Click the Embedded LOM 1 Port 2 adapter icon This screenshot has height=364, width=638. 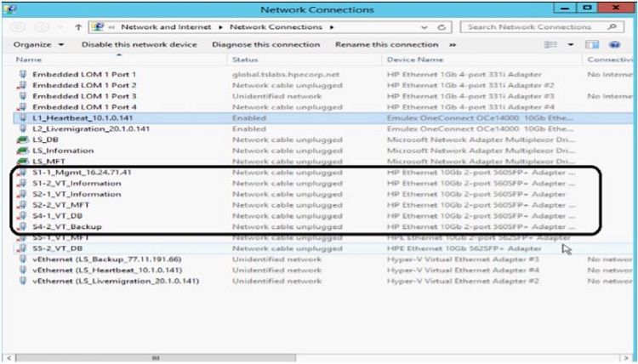coord(22,85)
